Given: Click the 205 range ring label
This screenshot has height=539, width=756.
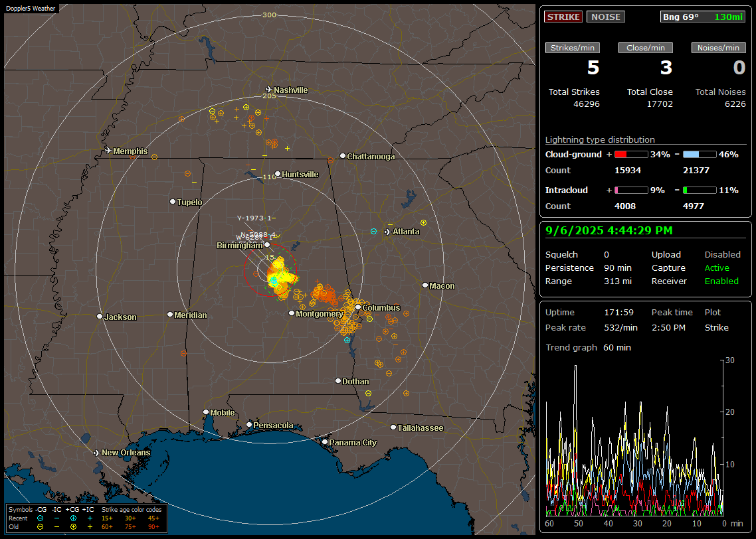Looking at the screenshot, I should (269, 96).
